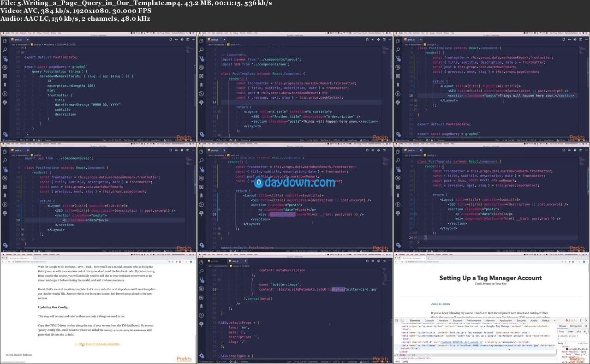Viewport: 590px width, 364px height.
Task: Open the Console tab in DevTools
Action: coord(429,320)
